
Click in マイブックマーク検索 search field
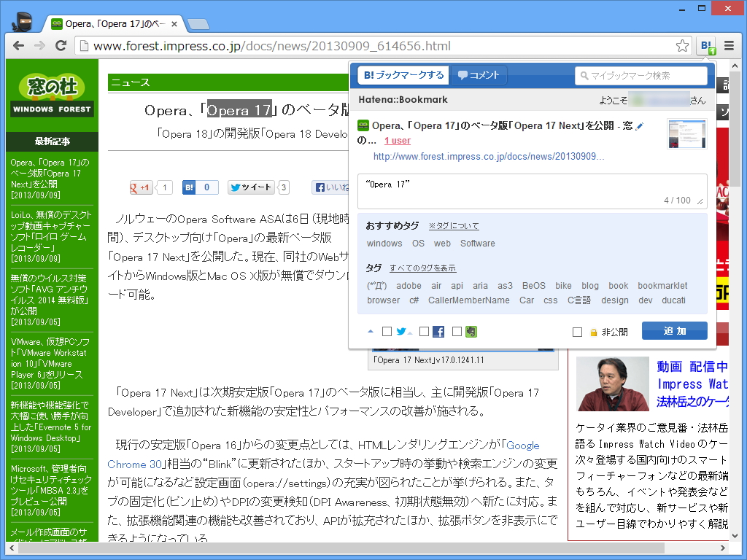click(640, 75)
